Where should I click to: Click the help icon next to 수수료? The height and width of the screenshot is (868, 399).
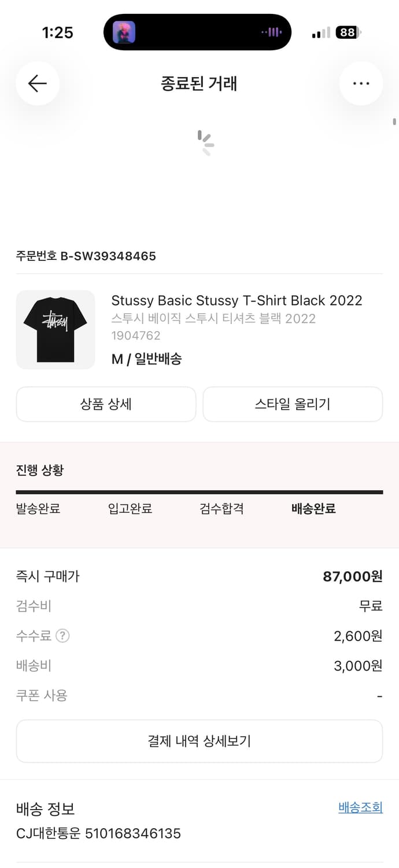(x=62, y=635)
